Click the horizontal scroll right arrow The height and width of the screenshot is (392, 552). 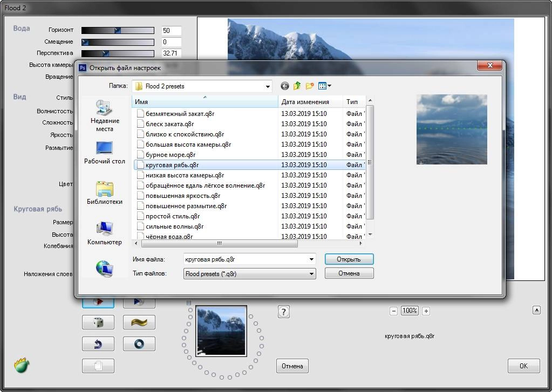click(x=360, y=243)
